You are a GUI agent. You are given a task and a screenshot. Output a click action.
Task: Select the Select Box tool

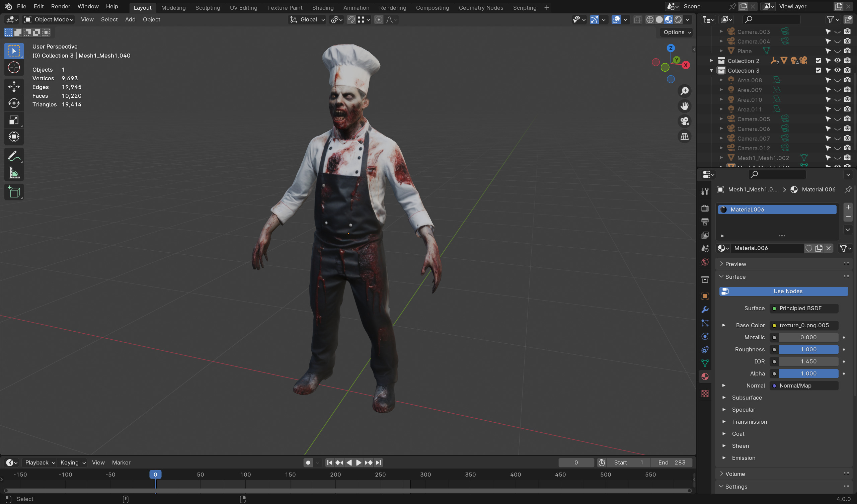pos(14,51)
